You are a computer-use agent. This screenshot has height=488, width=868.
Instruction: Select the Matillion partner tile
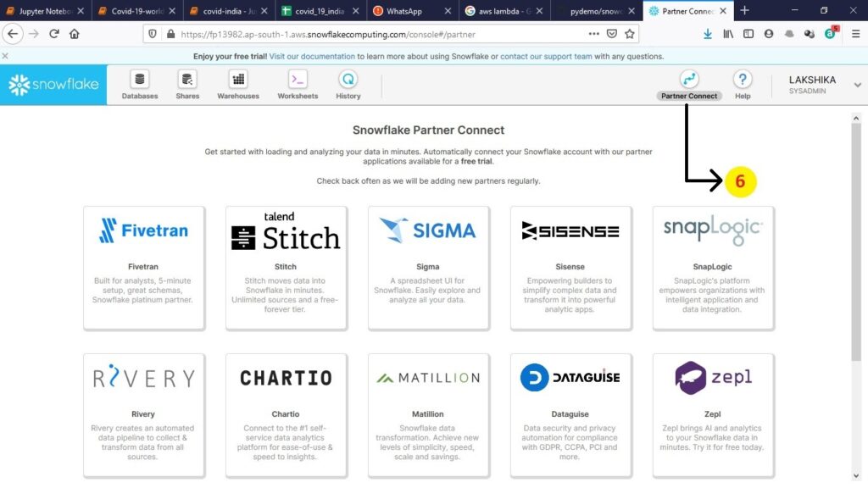[x=428, y=413]
